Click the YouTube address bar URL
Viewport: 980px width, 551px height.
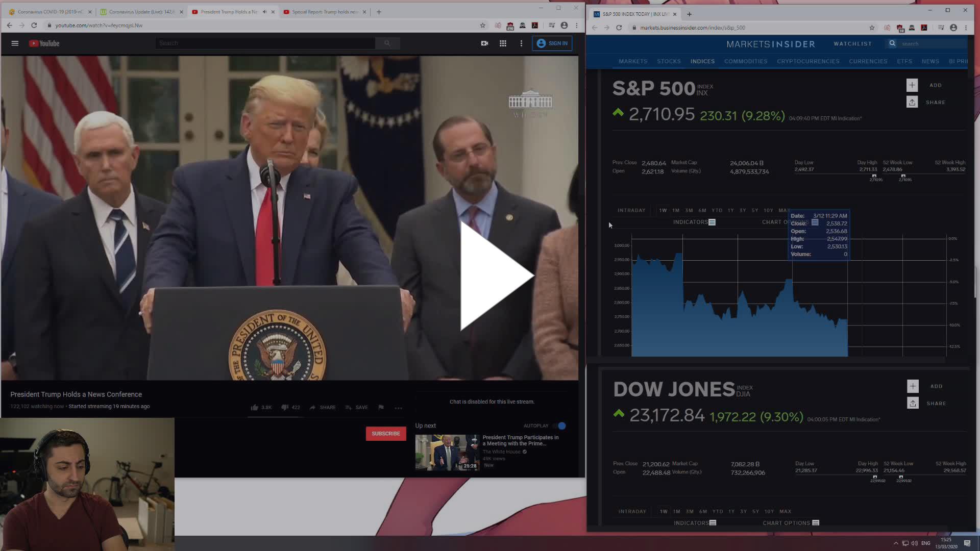click(x=99, y=26)
